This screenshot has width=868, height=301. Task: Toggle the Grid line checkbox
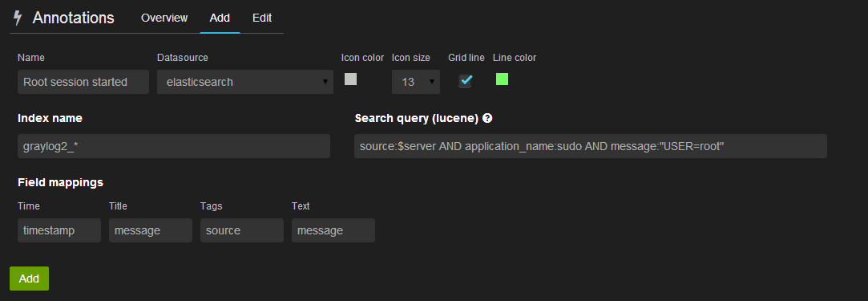[x=465, y=81]
